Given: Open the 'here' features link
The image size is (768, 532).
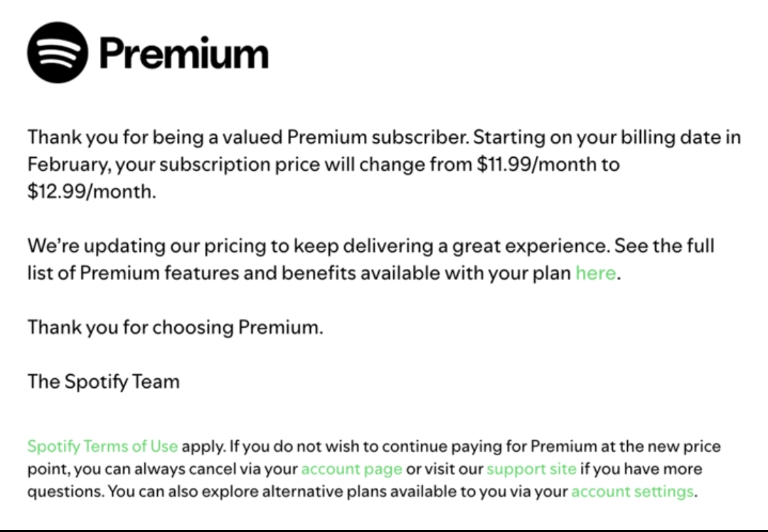Looking at the screenshot, I should click(595, 273).
